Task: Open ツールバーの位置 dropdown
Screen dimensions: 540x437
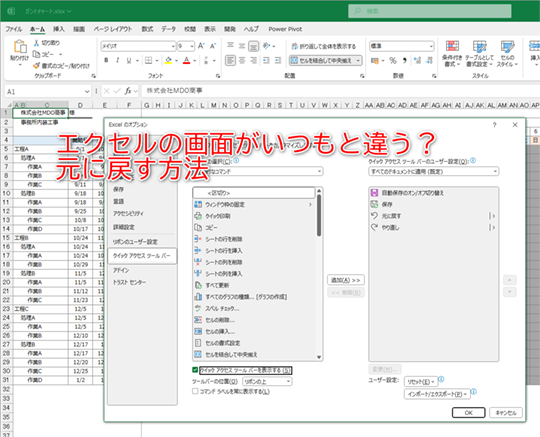Action: (267, 381)
